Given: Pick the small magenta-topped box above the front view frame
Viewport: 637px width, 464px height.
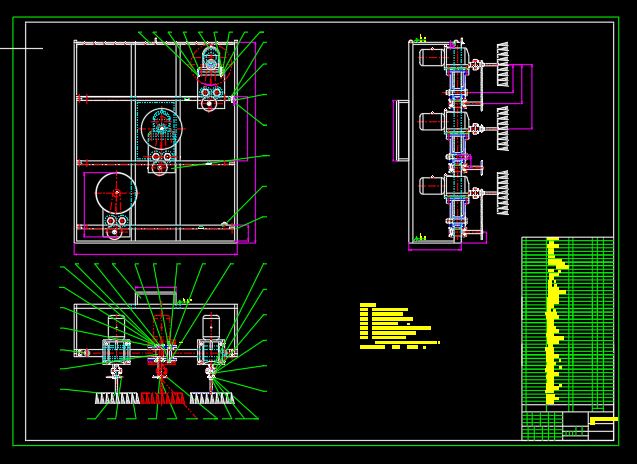Looking at the screenshot, I should pyautogui.click(x=156, y=295).
